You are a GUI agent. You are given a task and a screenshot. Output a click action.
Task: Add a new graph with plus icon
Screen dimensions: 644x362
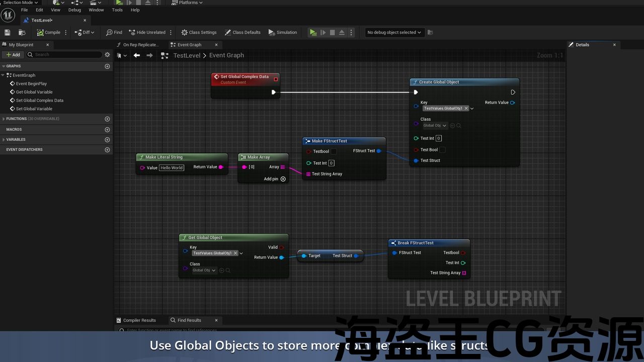pos(107,66)
